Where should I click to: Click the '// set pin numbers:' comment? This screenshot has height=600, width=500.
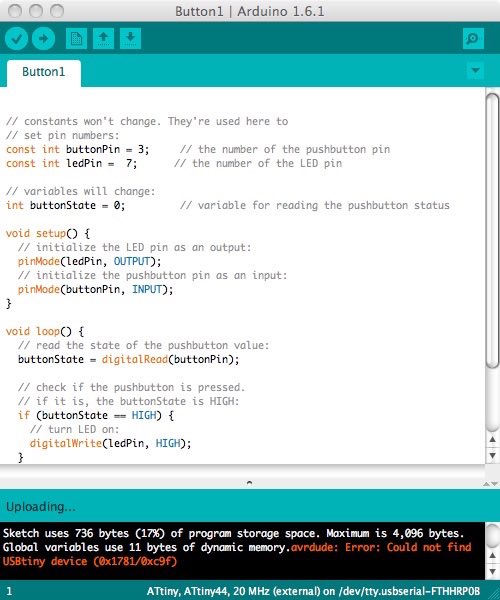click(x=63, y=135)
